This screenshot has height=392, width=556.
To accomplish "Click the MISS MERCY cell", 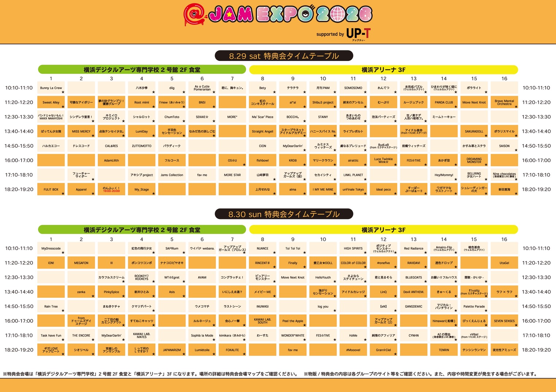I will [81, 131].
